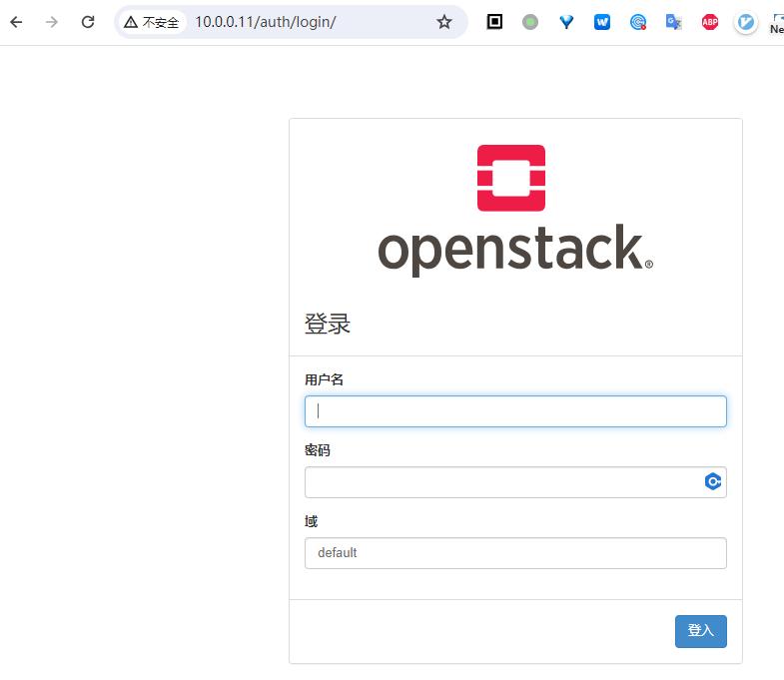Bookmark this page with the star icon
The width and height of the screenshot is (784, 680).
pos(444,22)
